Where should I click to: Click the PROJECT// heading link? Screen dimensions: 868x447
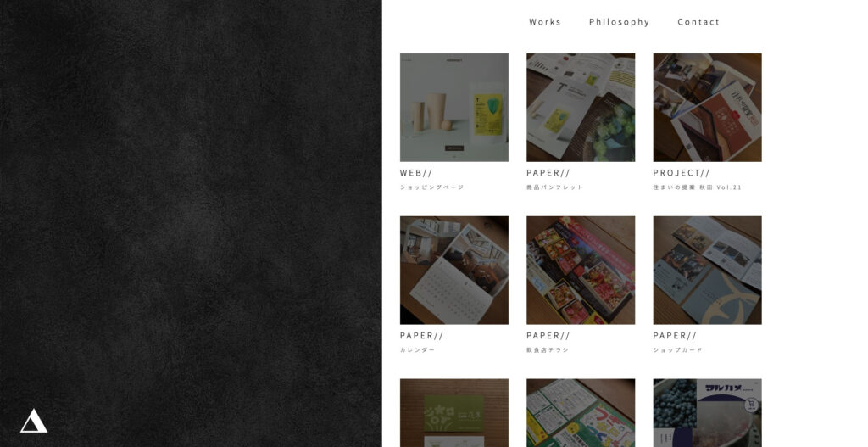(x=681, y=173)
